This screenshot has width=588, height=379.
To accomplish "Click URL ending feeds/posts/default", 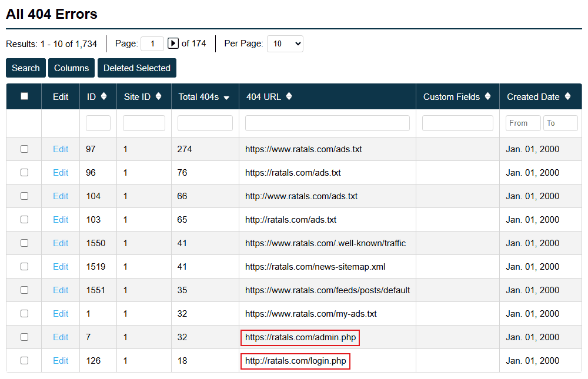I will pos(328,290).
